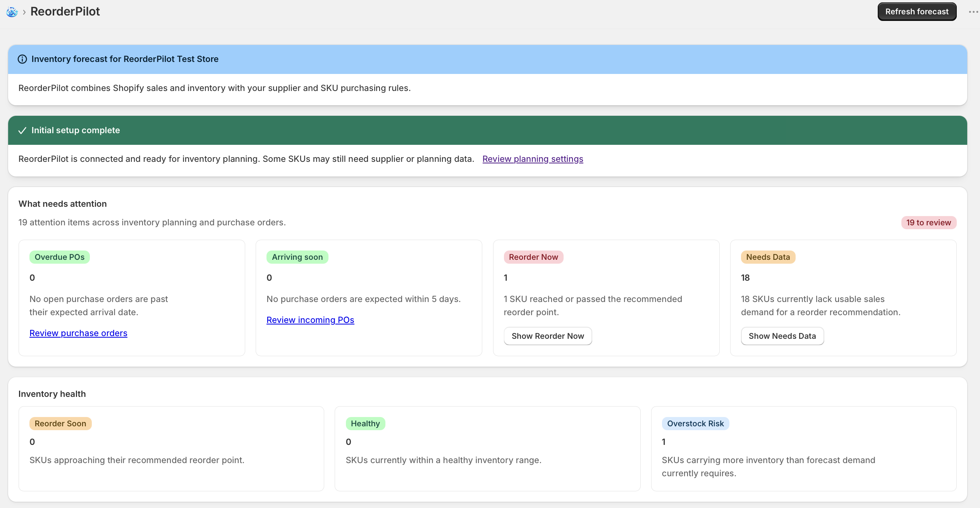Click the Arriving soon badge
The height and width of the screenshot is (508, 980).
[297, 257]
